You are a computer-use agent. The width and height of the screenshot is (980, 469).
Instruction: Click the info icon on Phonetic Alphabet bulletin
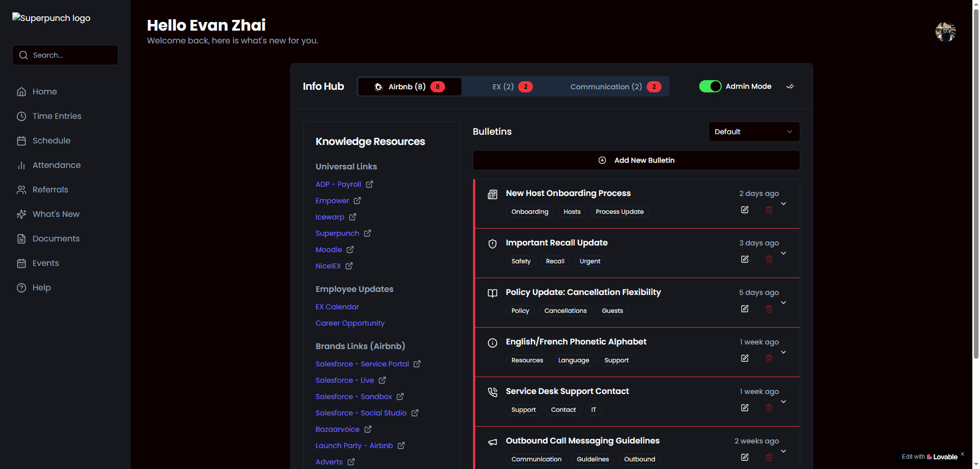(493, 343)
